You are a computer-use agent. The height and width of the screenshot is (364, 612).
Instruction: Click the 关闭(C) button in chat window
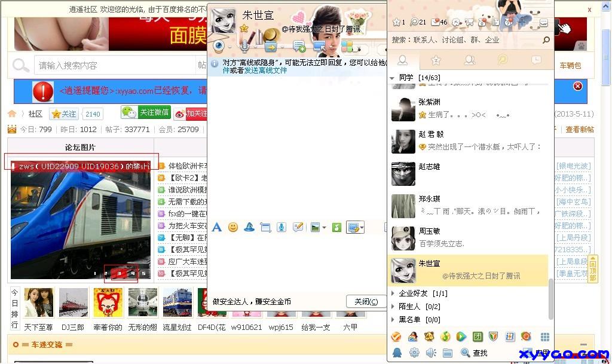pyautogui.click(x=366, y=301)
